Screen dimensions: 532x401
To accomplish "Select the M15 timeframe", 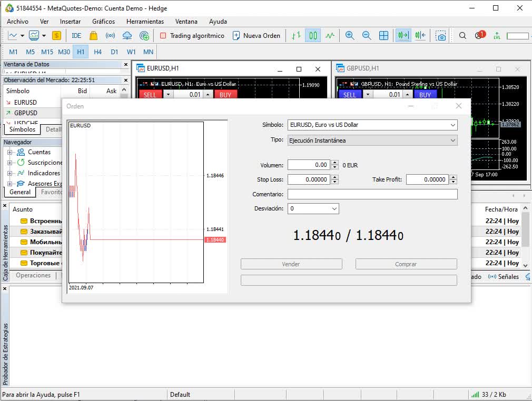I will (x=47, y=52).
